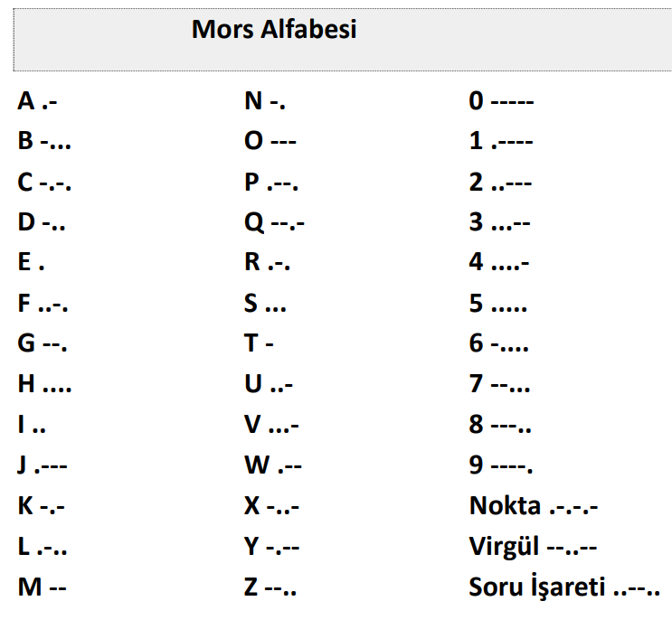The height and width of the screenshot is (620, 672).
Task: Select the letter Q entry
Action: pyautogui.click(x=274, y=222)
